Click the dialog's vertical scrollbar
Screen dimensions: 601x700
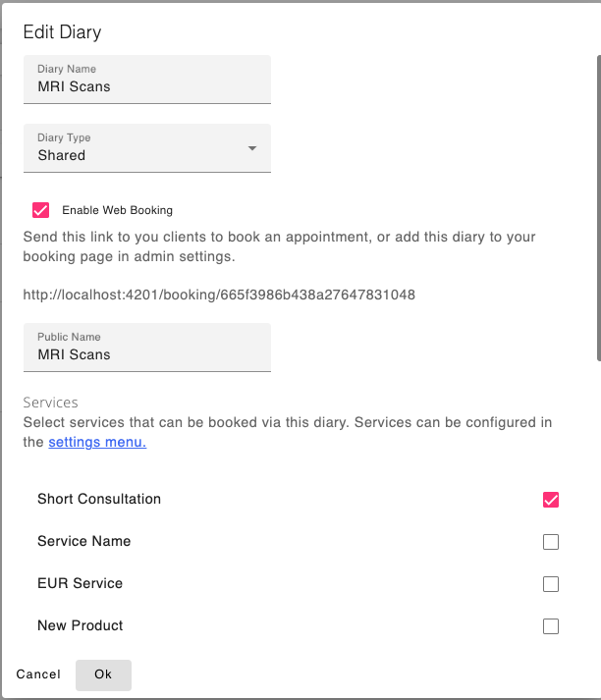(597, 196)
